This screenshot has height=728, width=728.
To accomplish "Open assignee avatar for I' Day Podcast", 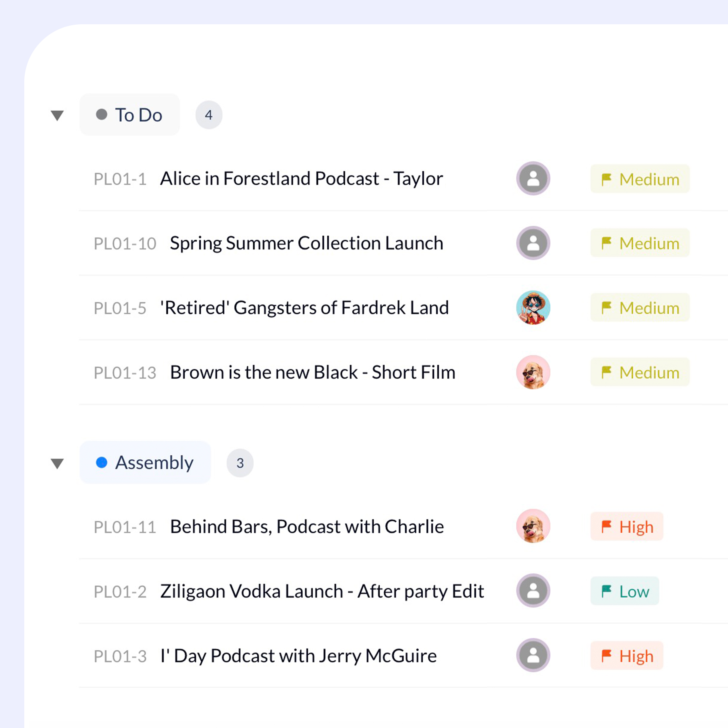I will click(533, 655).
